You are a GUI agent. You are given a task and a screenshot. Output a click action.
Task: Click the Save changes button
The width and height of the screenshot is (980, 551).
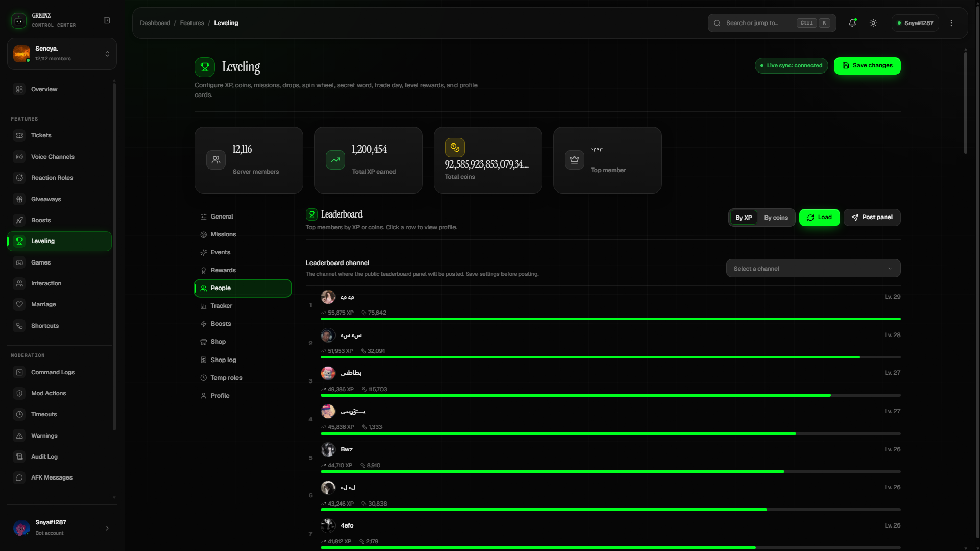867,66
